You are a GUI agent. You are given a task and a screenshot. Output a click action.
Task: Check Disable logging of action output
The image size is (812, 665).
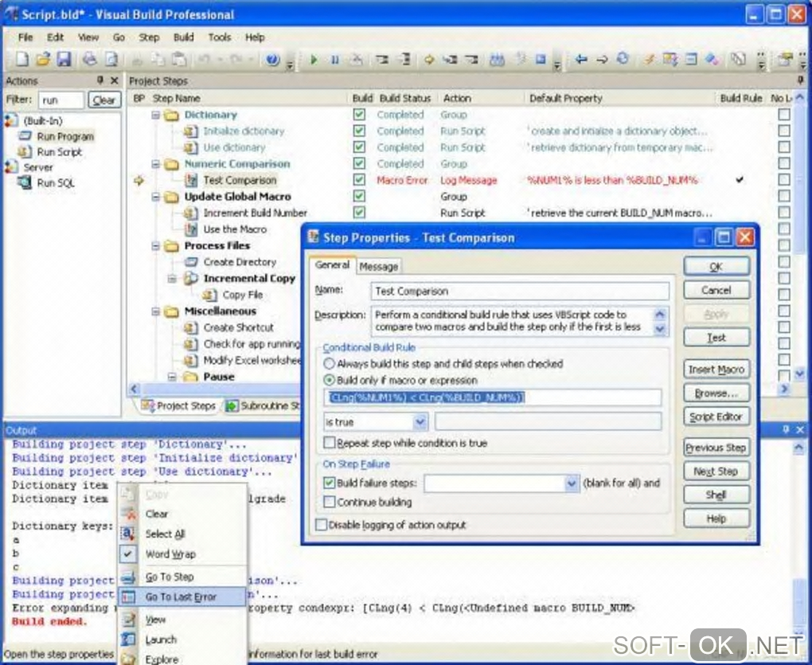tap(321, 525)
